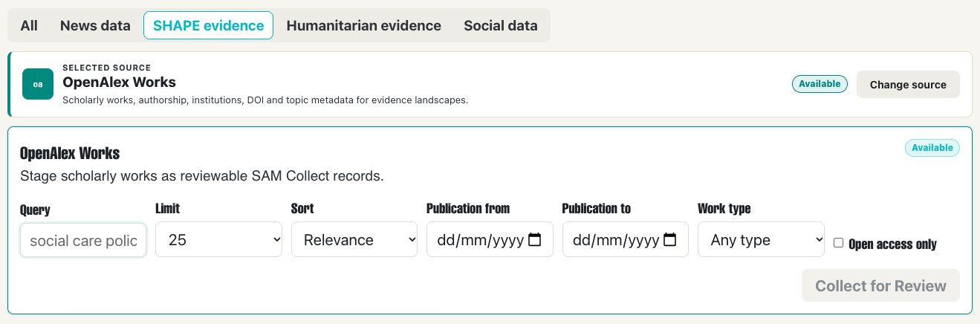
Task: Open the Publication from calendar picker icon
Action: pos(534,240)
